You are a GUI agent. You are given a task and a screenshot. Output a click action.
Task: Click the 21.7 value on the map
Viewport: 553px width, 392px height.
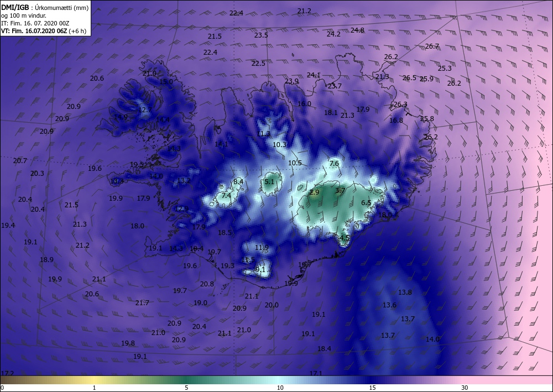pyautogui.click(x=142, y=303)
